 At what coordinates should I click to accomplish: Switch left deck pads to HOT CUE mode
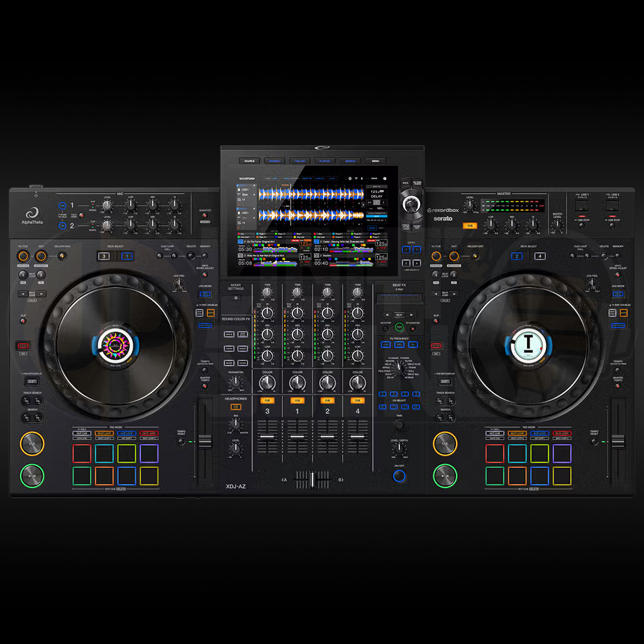click(x=82, y=433)
